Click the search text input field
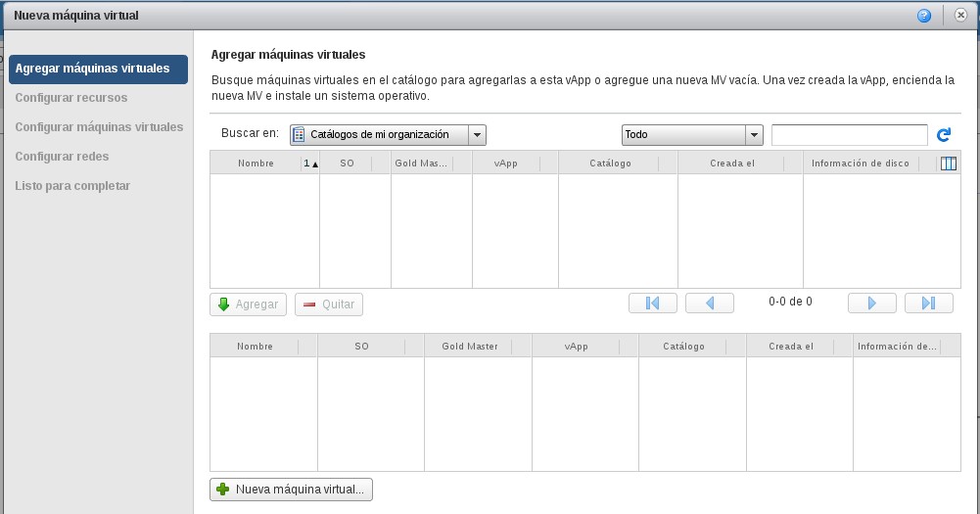Image resolution: width=980 pixels, height=514 pixels. 849,135
